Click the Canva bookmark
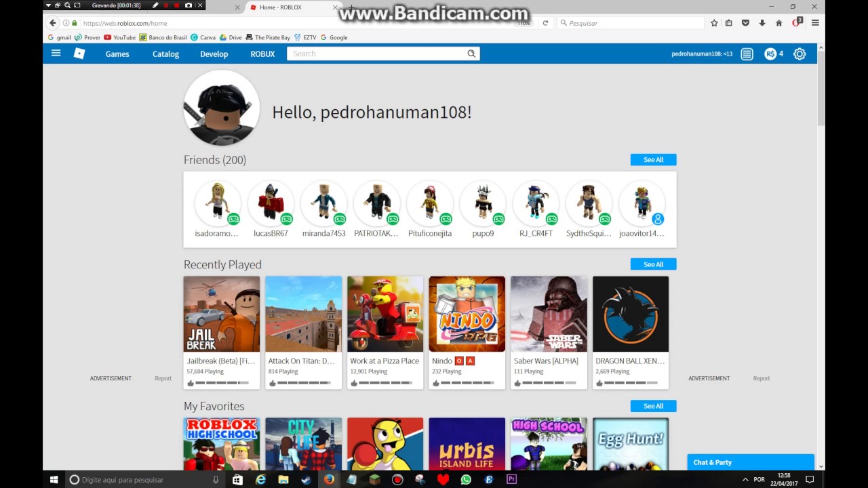Screen dimensions: 868x488 click(x=203, y=37)
